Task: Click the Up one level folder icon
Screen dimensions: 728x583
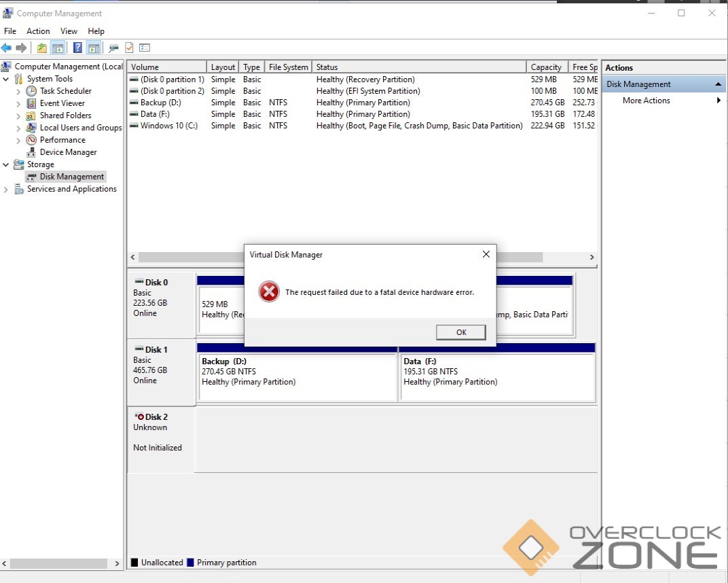Action: coord(42,48)
